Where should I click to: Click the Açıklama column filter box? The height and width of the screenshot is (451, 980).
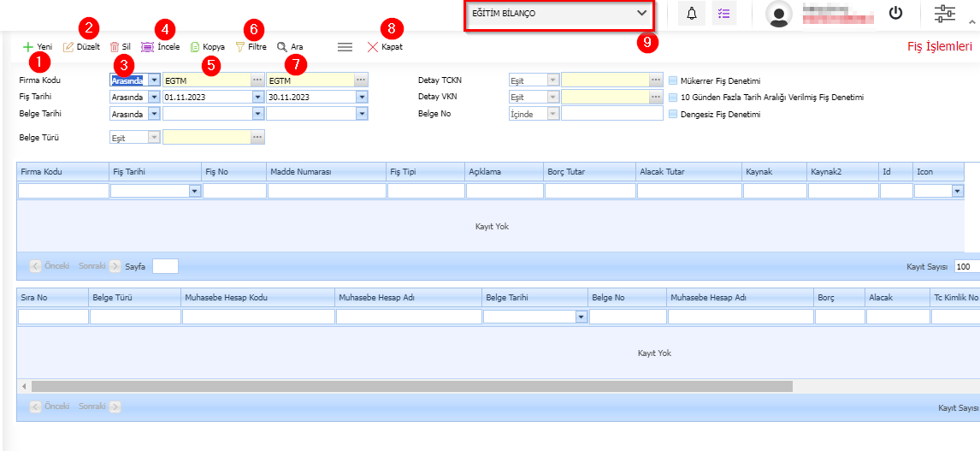coord(505,191)
